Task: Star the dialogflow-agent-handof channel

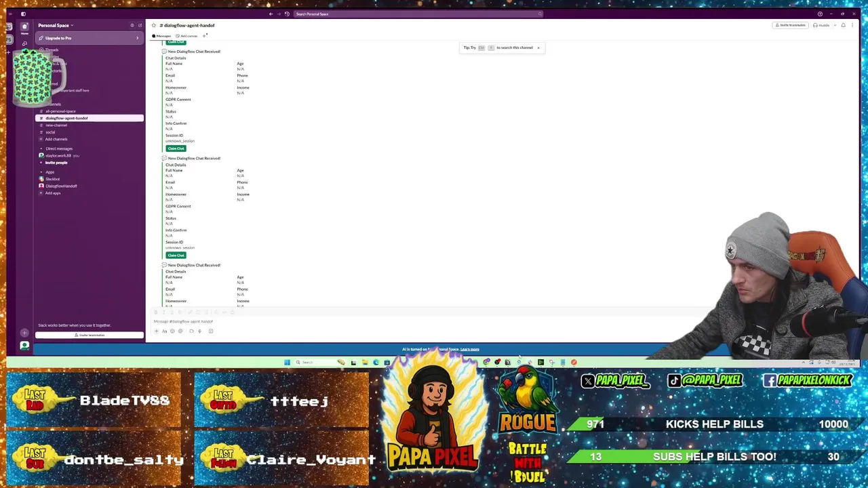Action: pos(154,25)
